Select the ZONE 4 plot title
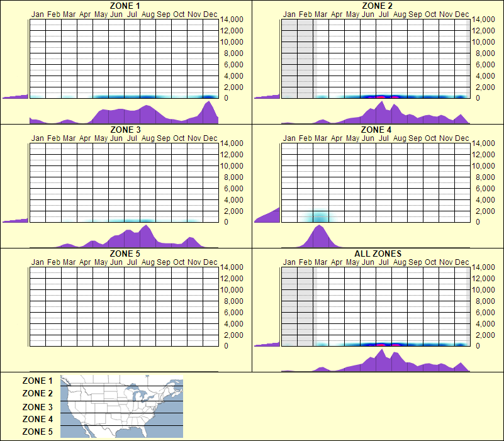This screenshot has width=504, height=441. coord(376,129)
